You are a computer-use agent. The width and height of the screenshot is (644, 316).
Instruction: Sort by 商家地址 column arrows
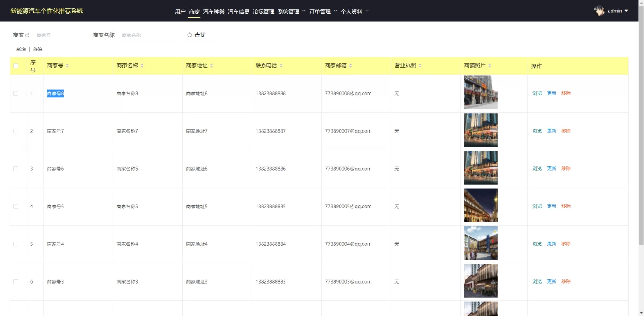coord(212,66)
